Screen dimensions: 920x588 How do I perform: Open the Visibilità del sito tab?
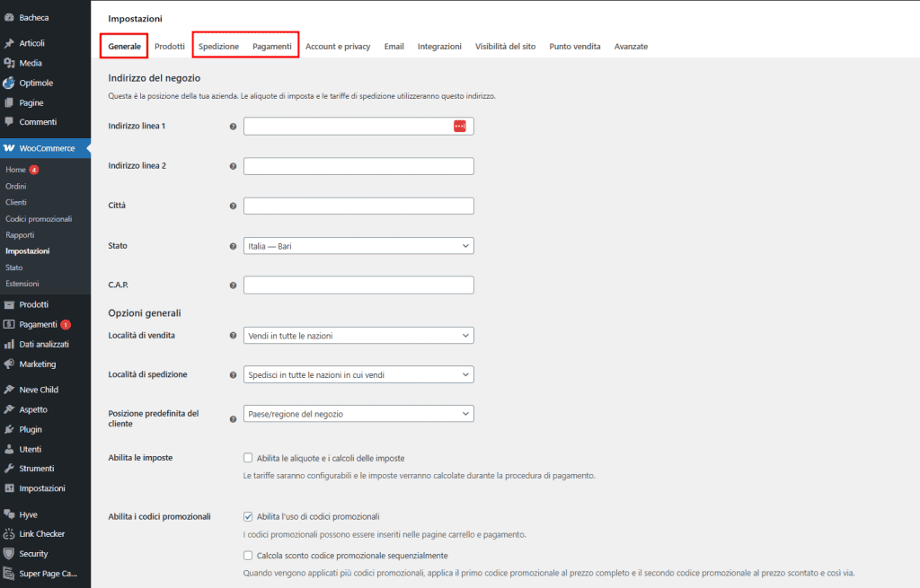point(505,46)
